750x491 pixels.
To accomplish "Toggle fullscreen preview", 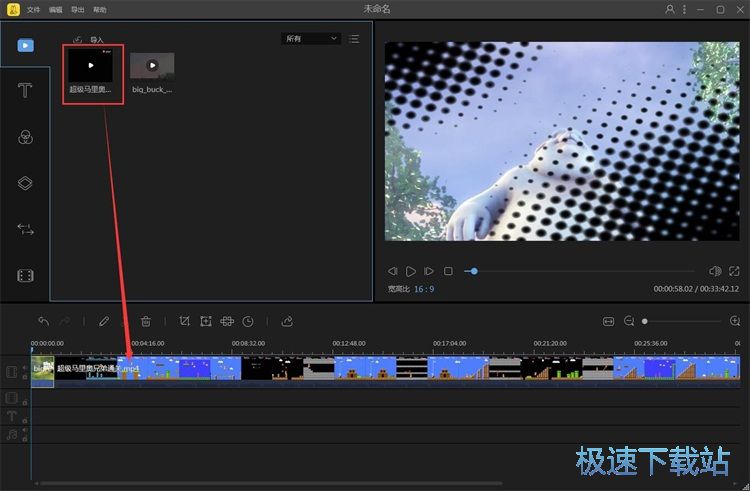I will (x=734, y=271).
